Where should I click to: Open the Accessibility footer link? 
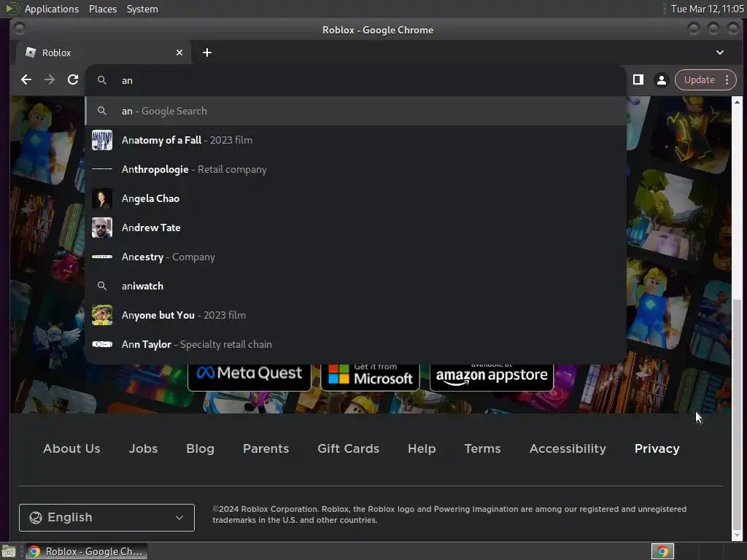click(568, 448)
